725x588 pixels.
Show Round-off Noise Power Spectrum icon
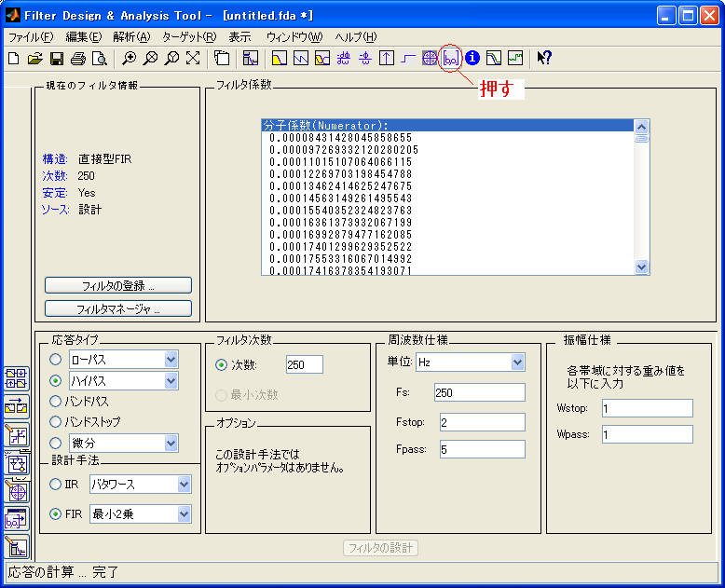click(x=515, y=59)
